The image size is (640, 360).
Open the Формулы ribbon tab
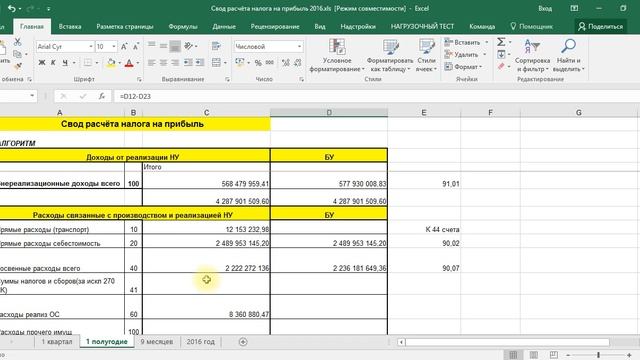(x=183, y=27)
